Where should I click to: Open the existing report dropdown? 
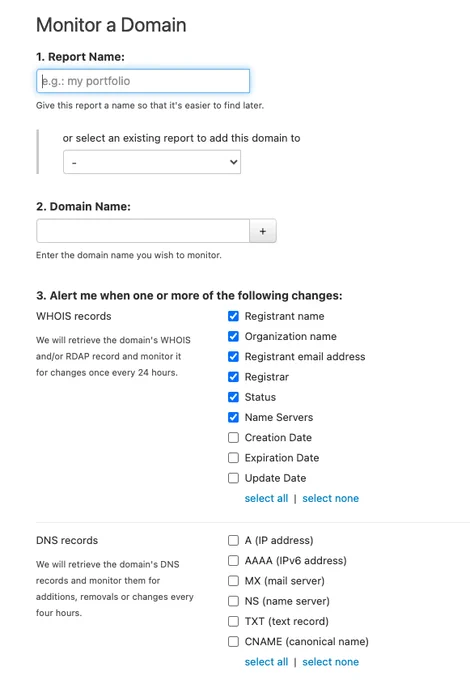tap(152, 162)
